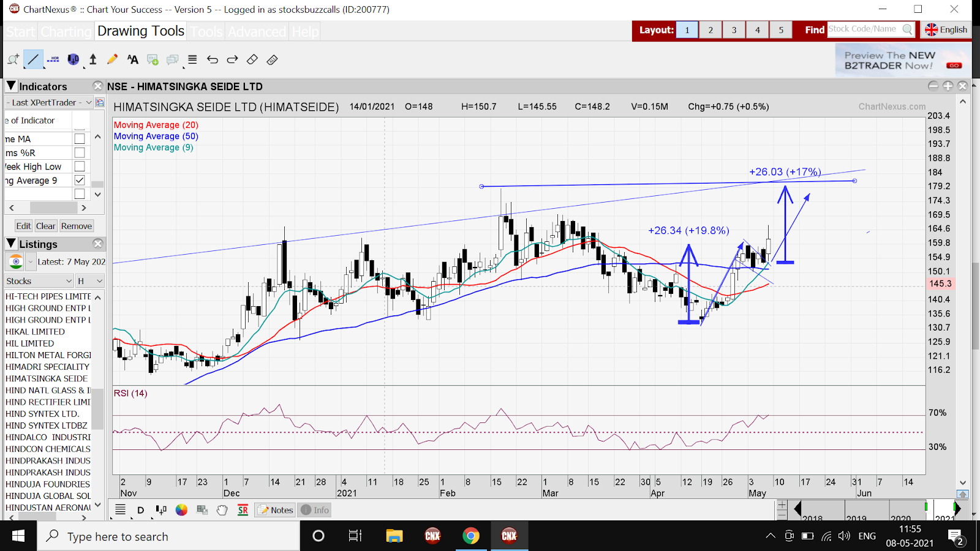Image resolution: width=980 pixels, height=551 pixels.
Task: Click the comments conversation bubbles icon
Action: click(173, 59)
